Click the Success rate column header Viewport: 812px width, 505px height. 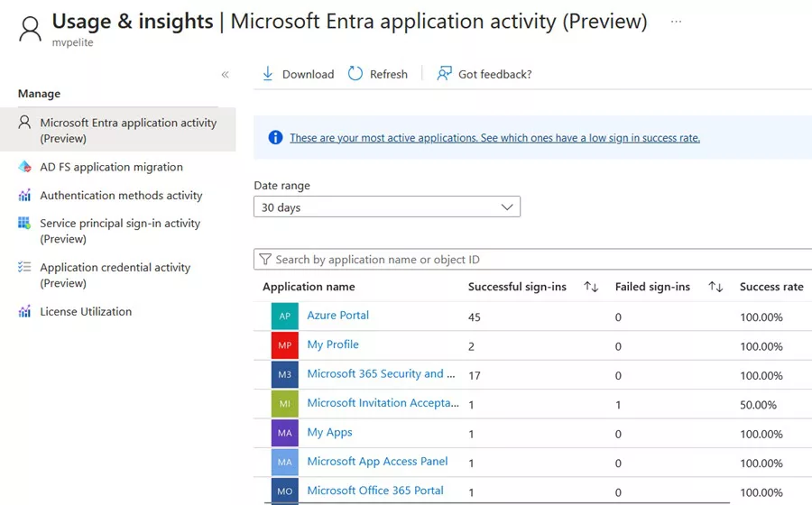(771, 287)
